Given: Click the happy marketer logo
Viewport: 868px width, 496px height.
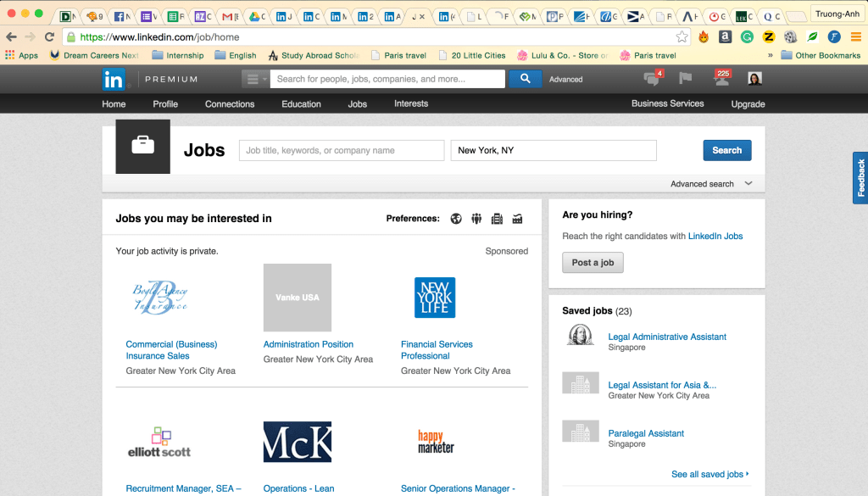Looking at the screenshot, I should click(436, 442).
